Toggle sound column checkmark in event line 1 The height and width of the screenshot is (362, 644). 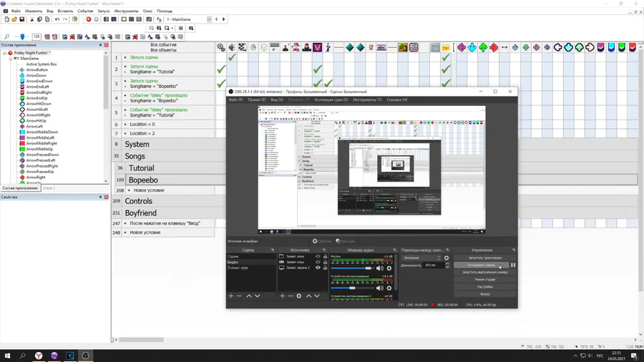[x=232, y=57]
